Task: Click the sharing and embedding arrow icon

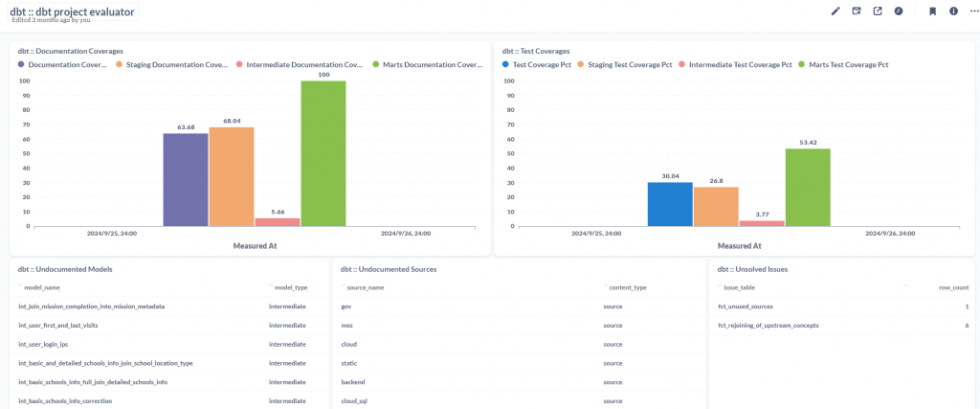Action: tap(878, 11)
